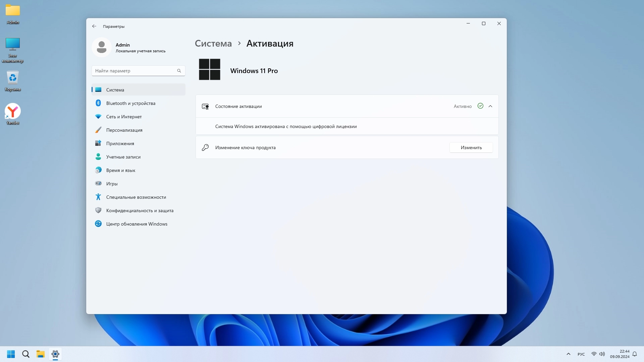644x362 pixels.
Task: Click the Система breadcrumb link
Action: point(213,44)
